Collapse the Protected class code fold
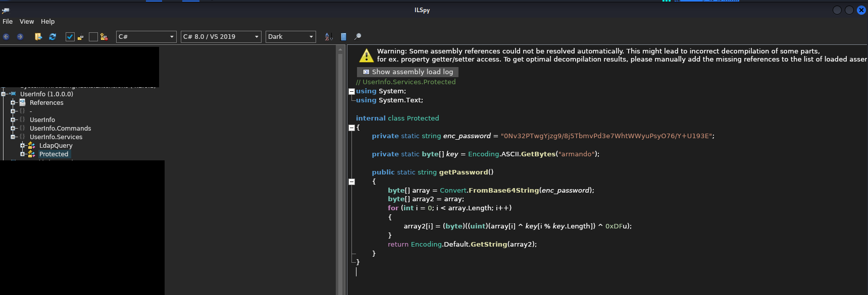 352,128
